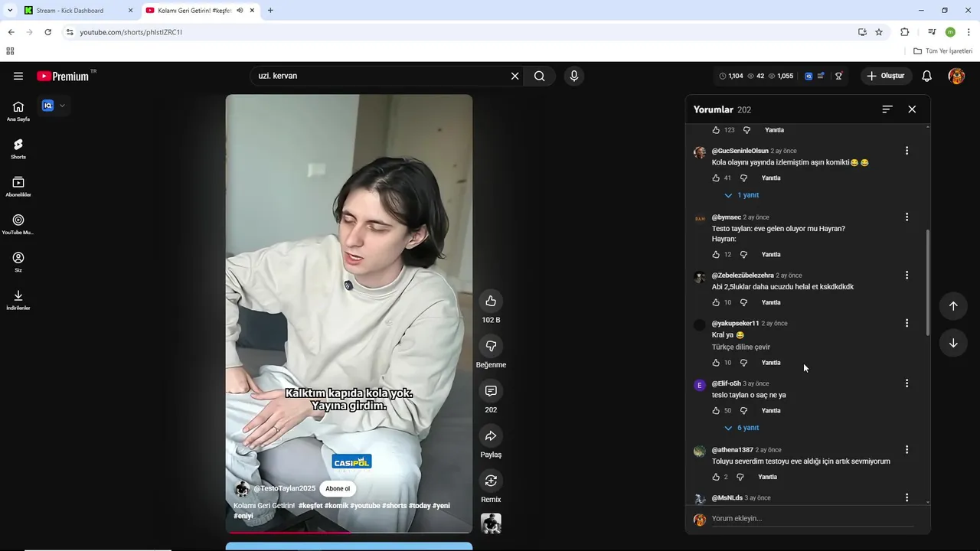Open the Siz profile section
980x551 pixels.
[18, 262]
